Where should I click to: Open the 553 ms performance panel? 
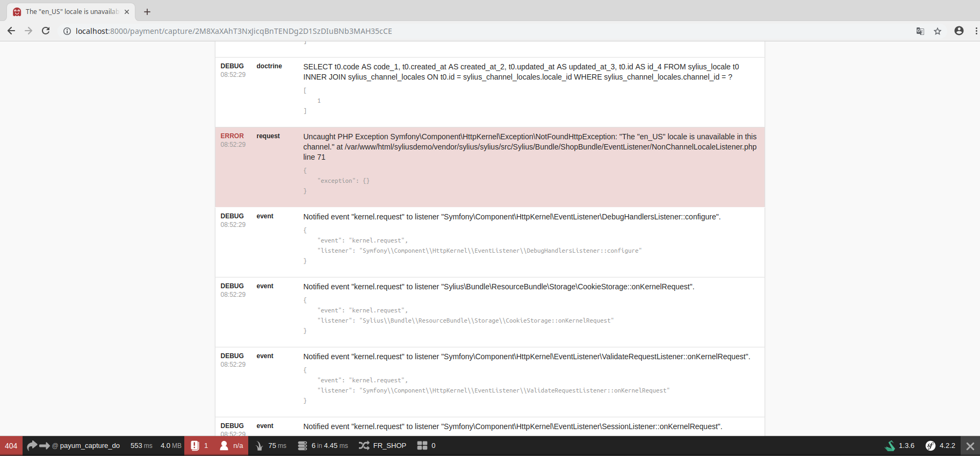pos(141,446)
